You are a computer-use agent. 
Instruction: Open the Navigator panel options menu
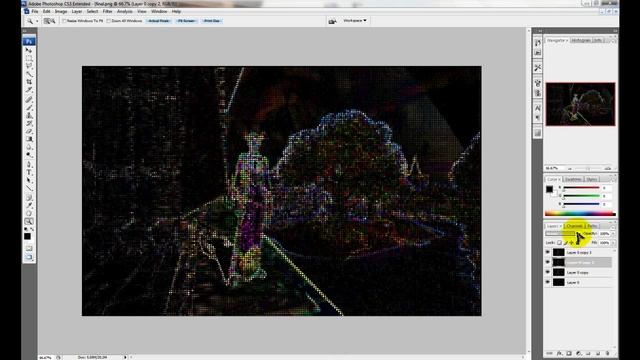(x=613, y=40)
